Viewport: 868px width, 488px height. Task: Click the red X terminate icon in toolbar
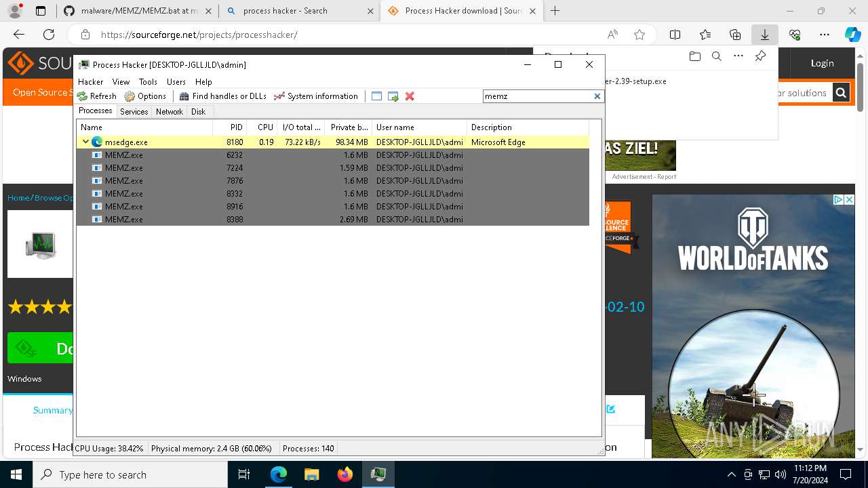click(410, 96)
